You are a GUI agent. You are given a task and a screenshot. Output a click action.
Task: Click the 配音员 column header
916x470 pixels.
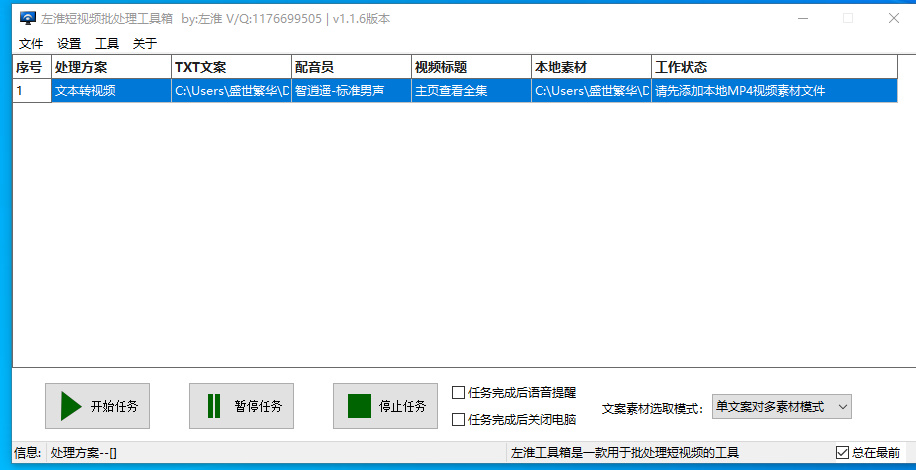tap(351, 67)
